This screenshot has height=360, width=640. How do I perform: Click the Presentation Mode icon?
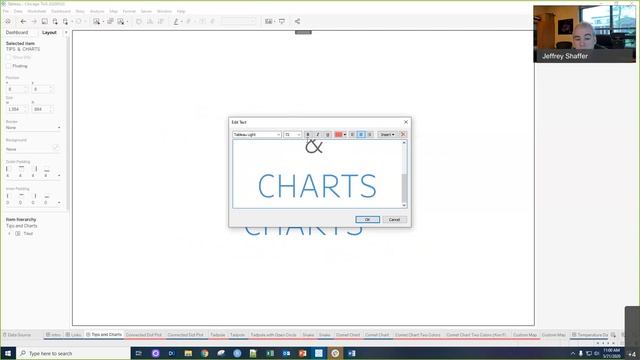[282, 21]
